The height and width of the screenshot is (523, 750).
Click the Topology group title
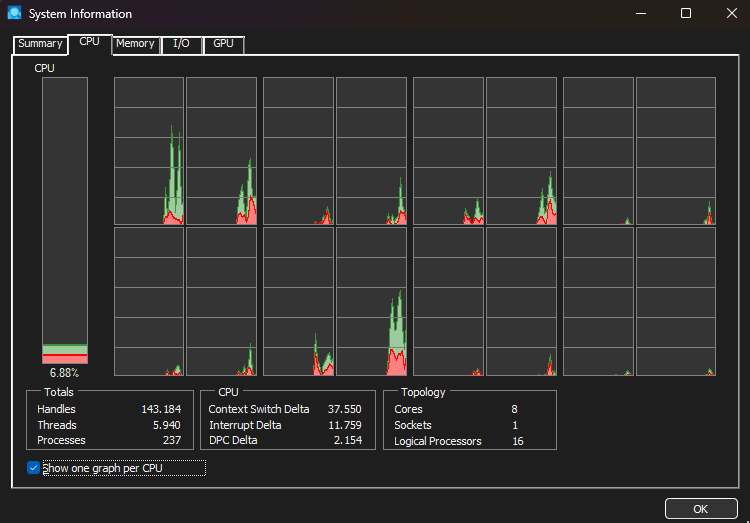[x=423, y=392]
